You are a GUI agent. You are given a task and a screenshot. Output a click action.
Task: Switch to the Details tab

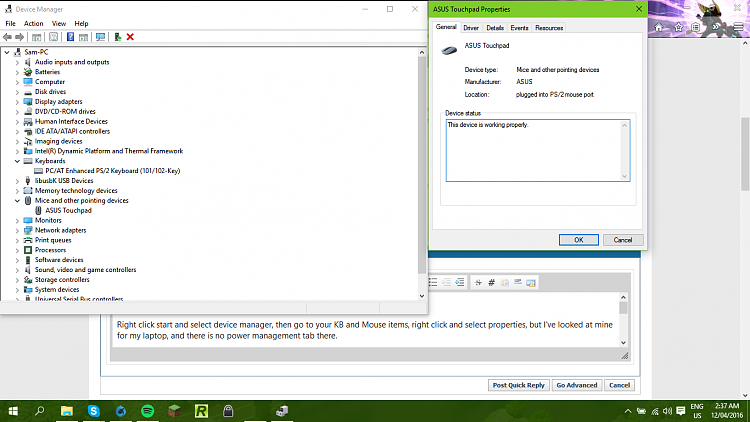[x=495, y=28]
